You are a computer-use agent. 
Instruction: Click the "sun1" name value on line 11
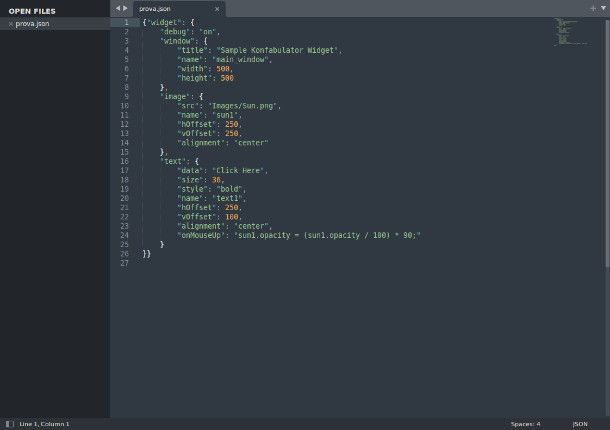(x=225, y=115)
